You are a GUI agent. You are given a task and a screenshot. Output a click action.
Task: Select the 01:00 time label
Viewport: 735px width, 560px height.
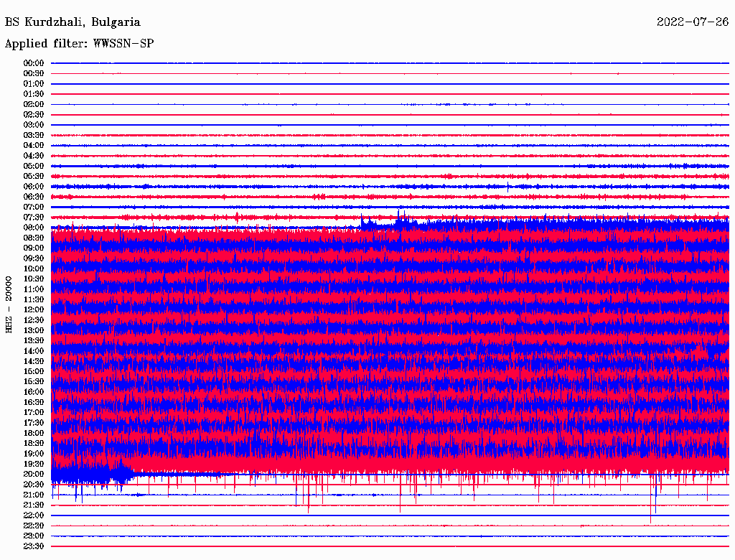click(x=34, y=84)
